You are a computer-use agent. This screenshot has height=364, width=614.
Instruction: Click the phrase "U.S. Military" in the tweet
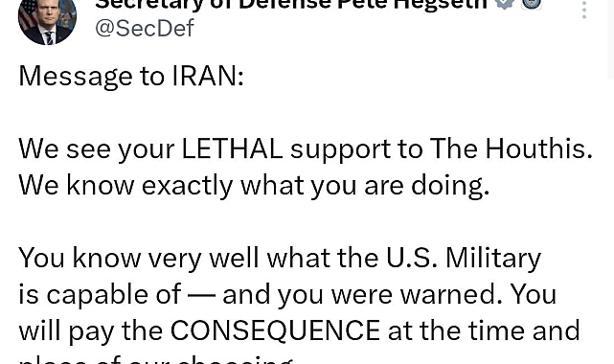tap(464, 259)
